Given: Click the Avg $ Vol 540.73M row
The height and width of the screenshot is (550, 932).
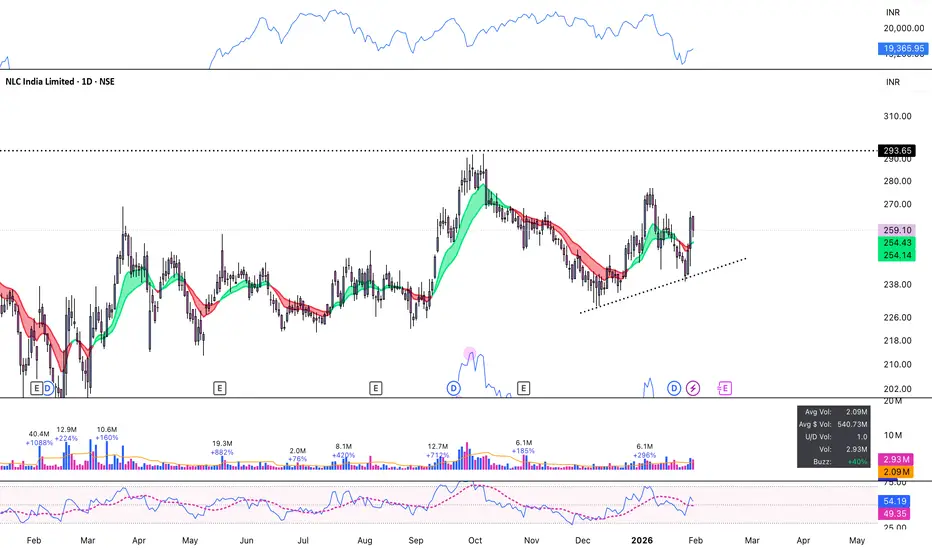Looking at the screenshot, I should [834, 425].
